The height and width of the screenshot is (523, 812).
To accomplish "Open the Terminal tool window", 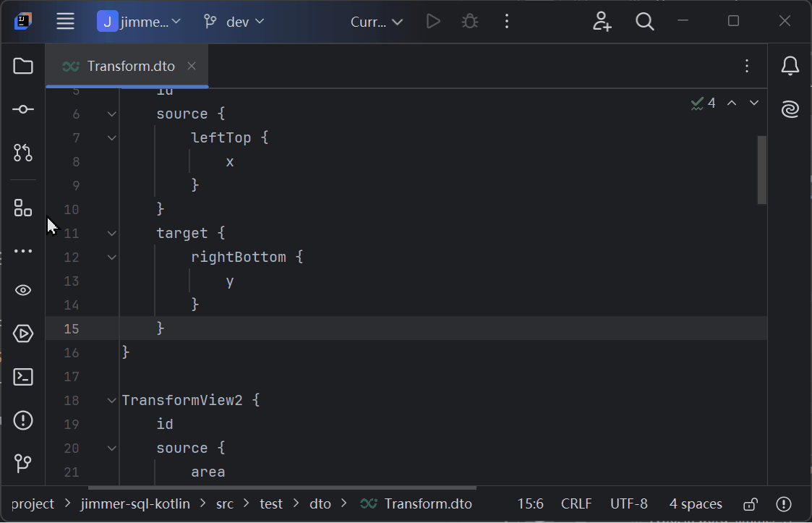I will click(x=23, y=377).
